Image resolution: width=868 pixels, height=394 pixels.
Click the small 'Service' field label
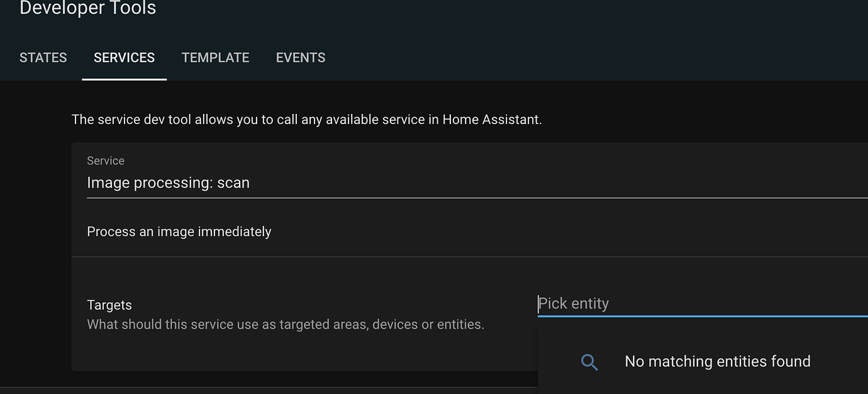[x=106, y=161]
